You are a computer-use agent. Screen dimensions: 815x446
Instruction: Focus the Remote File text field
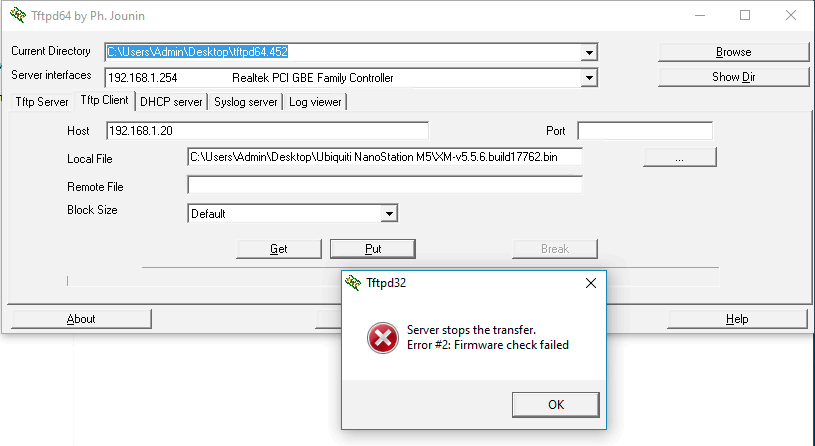tap(384, 185)
